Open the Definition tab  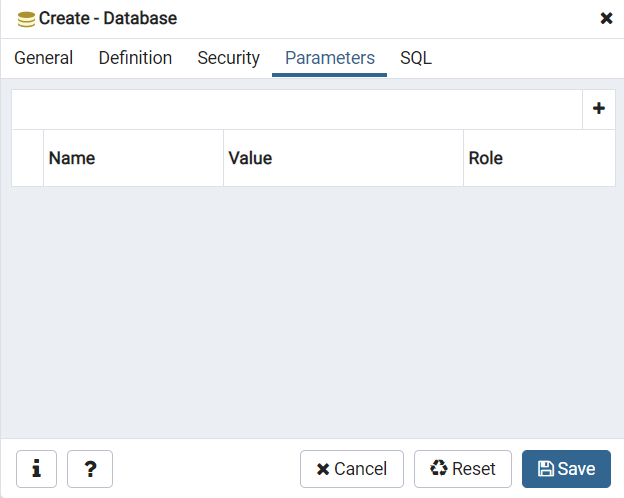pyautogui.click(x=135, y=58)
